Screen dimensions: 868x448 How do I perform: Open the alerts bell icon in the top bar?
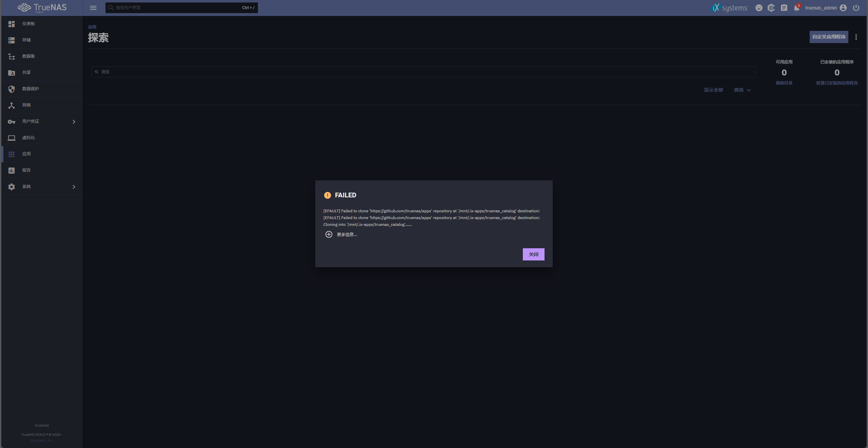click(796, 8)
